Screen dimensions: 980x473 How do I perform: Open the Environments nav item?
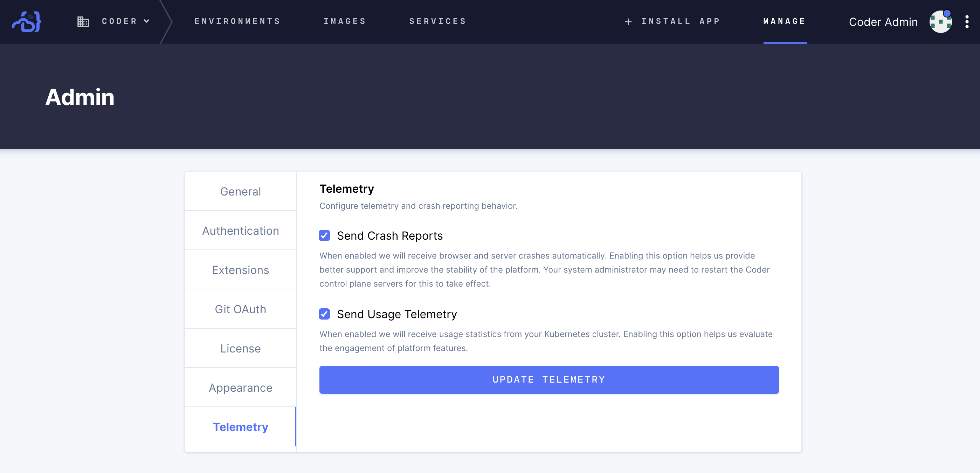(x=237, y=21)
